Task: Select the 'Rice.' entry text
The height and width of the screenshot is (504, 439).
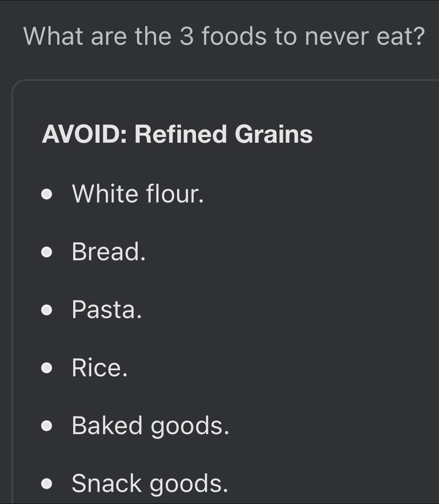Action: (100, 368)
